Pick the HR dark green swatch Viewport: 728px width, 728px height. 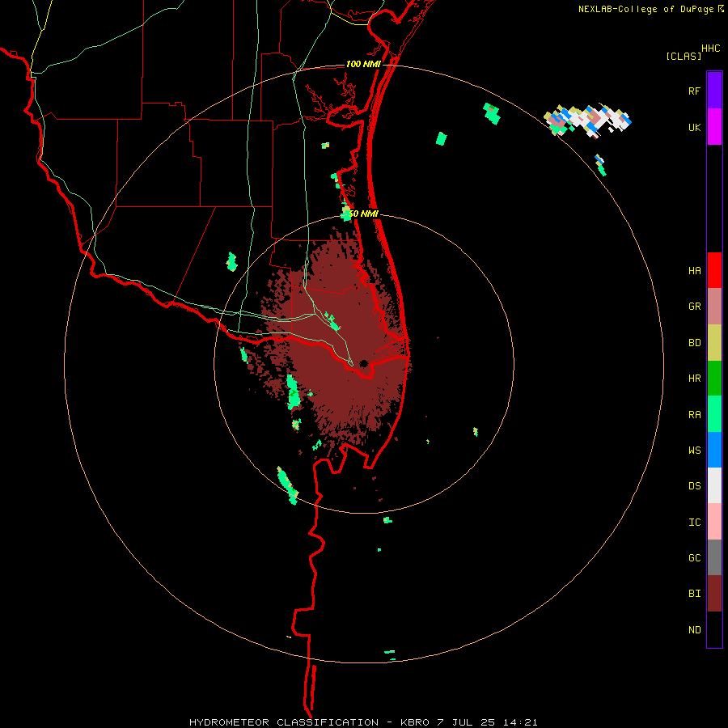(714, 379)
